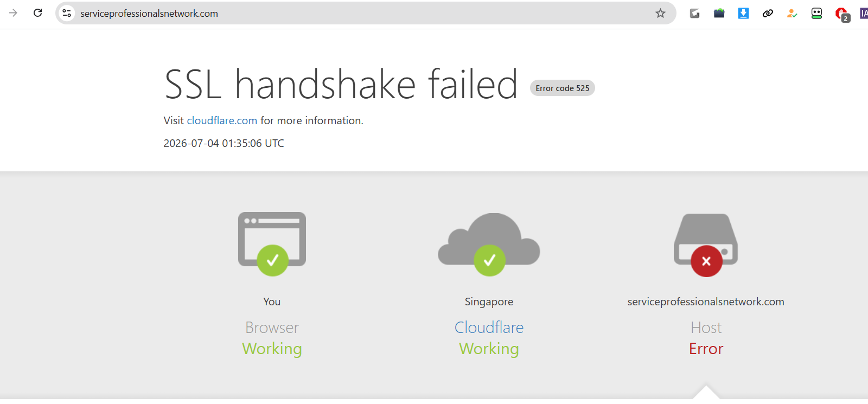Click the Error code 525 badge
The width and height of the screenshot is (868, 404).
tap(563, 88)
